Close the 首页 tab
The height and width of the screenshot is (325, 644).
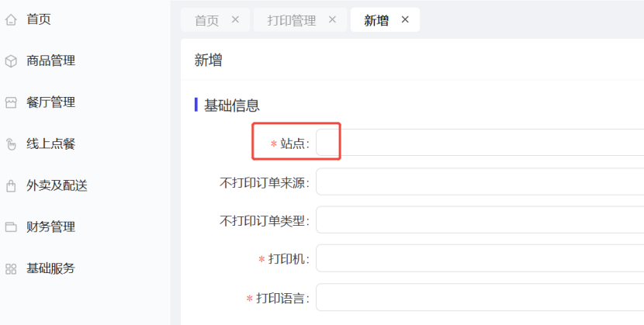click(235, 19)
